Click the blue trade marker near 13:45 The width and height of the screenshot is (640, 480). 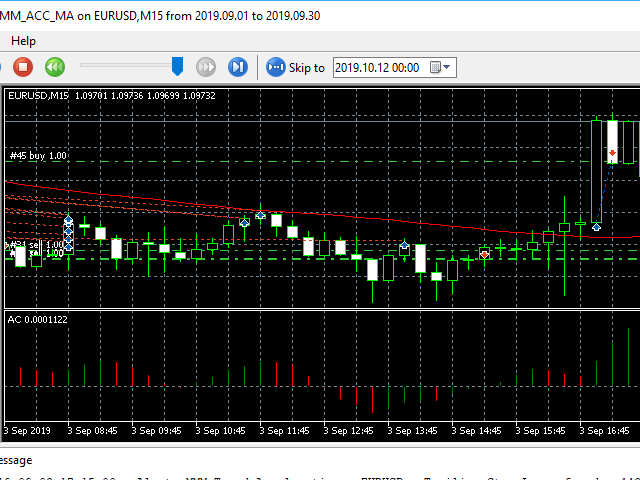(x=404, y=245)
